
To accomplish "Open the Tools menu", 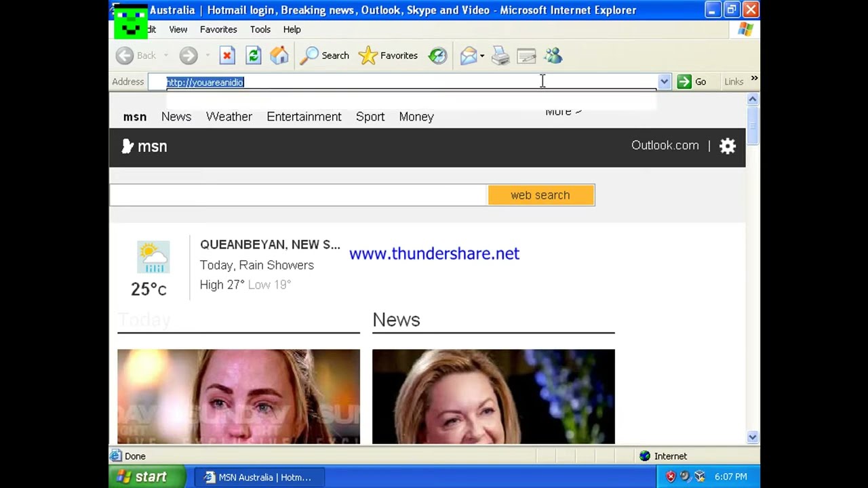I will [260, 29].
